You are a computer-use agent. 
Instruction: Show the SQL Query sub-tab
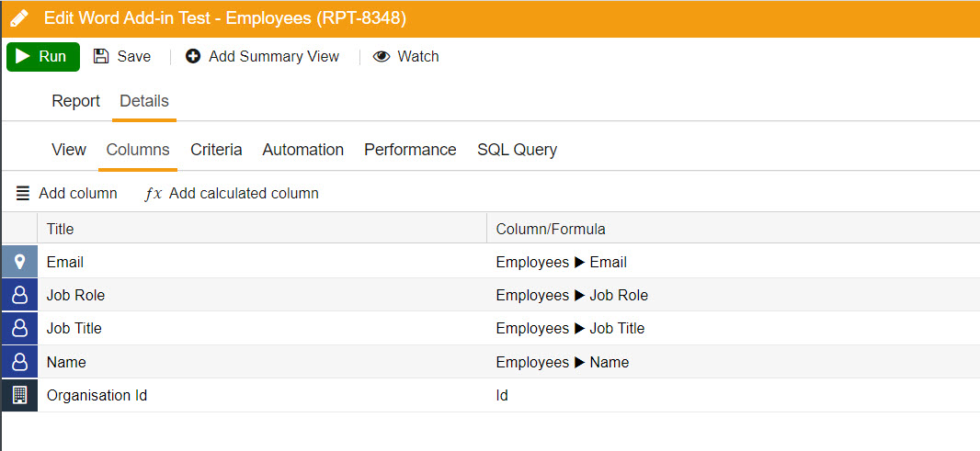(x=517, y=150)
